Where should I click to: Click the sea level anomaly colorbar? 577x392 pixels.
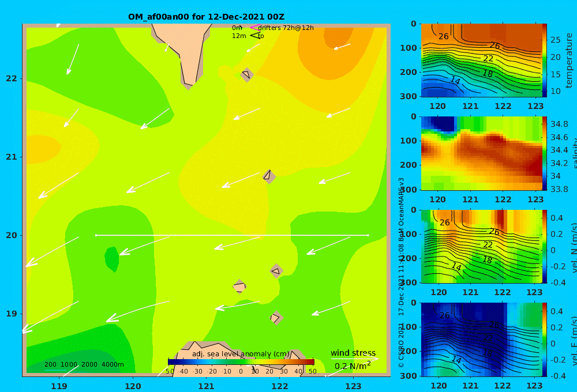[241, 362]
